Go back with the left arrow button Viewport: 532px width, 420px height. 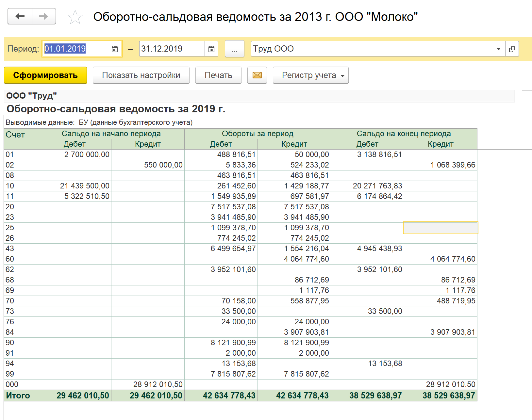point(20,16)
